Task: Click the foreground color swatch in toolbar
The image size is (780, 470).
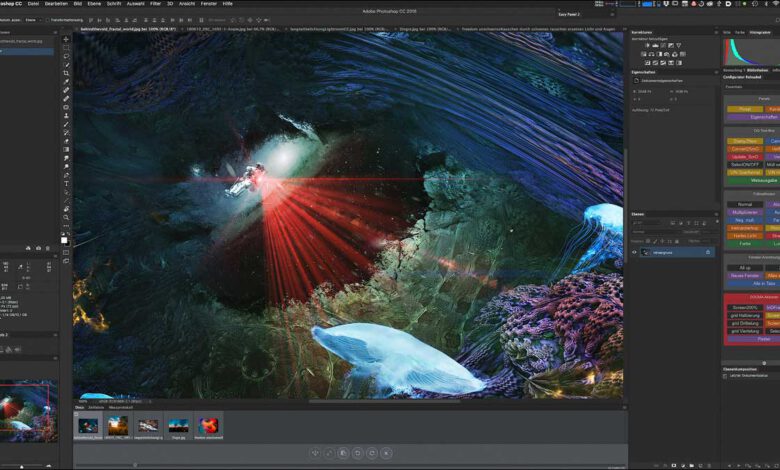Action: [x=65, y=239]
